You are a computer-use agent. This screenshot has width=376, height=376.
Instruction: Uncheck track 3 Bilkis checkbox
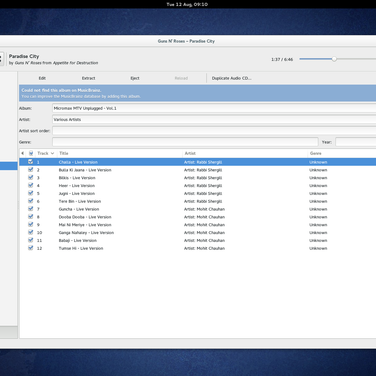coord(31,178)
